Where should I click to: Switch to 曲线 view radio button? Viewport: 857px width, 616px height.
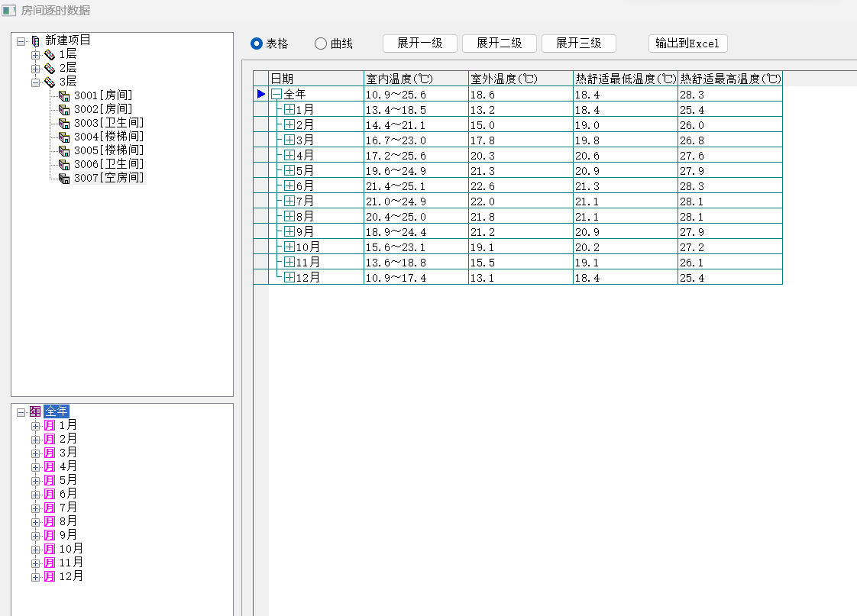click(x=321, y=44)
